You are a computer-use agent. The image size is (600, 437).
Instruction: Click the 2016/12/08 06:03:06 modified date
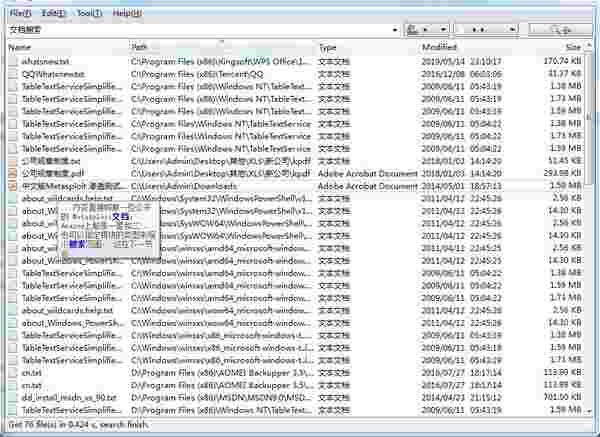[461, 74]
